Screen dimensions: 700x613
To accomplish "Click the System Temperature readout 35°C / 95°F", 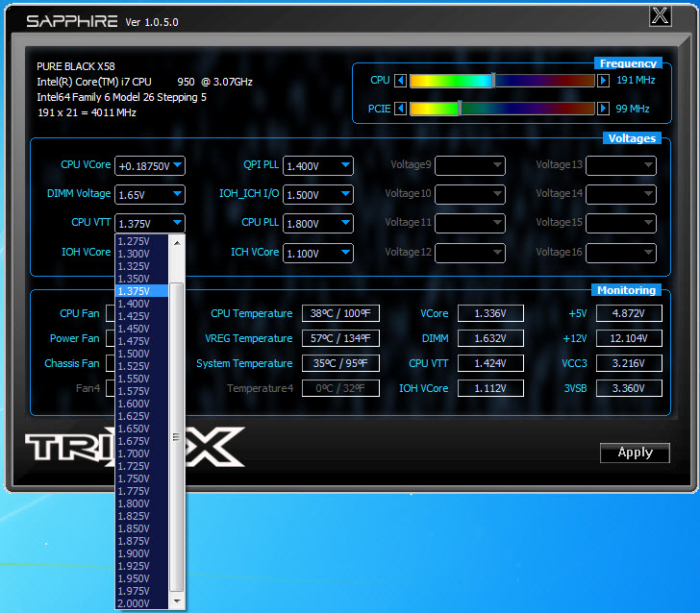I will click(340, 363).
